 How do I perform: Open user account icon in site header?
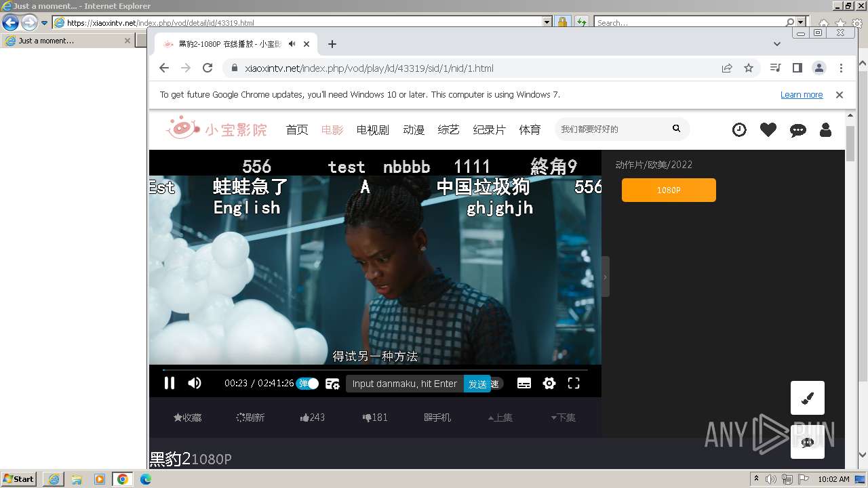click(825, 129)
